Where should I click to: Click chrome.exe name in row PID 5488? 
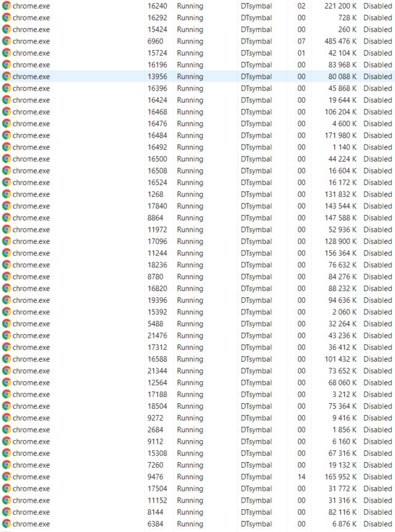[x=31, y=324]
